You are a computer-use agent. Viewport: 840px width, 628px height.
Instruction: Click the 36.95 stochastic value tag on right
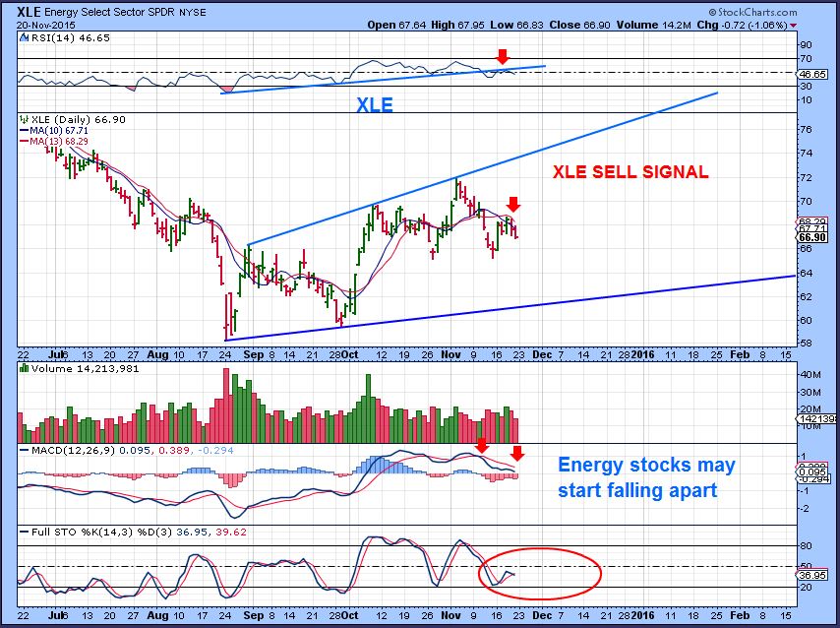(x=812, y=575)
